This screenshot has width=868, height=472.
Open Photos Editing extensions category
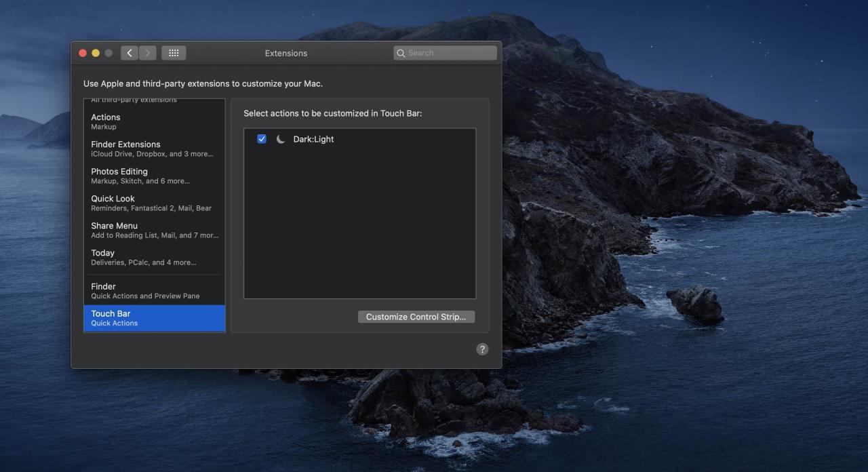click(x=154, y=176)
